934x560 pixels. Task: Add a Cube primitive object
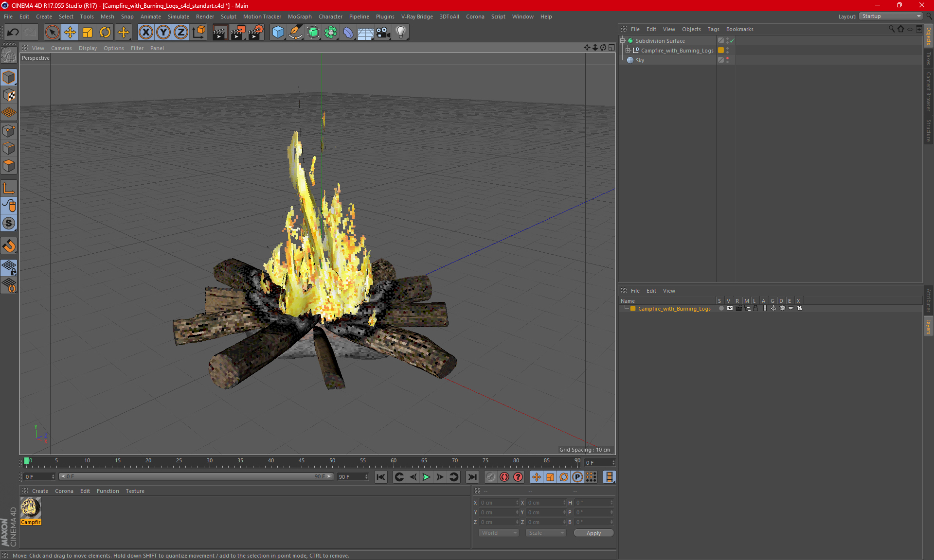click(x=278, y=33)
